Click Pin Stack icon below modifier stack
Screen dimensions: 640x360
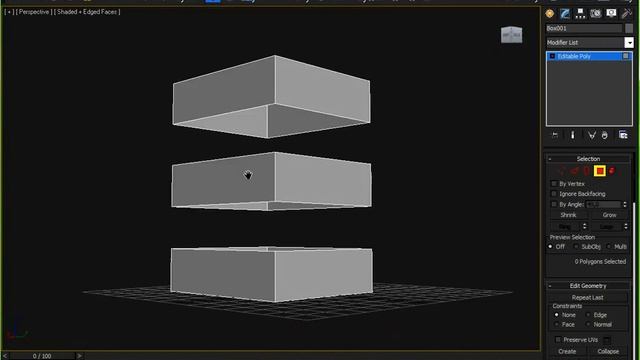click(x=555, y=135)
